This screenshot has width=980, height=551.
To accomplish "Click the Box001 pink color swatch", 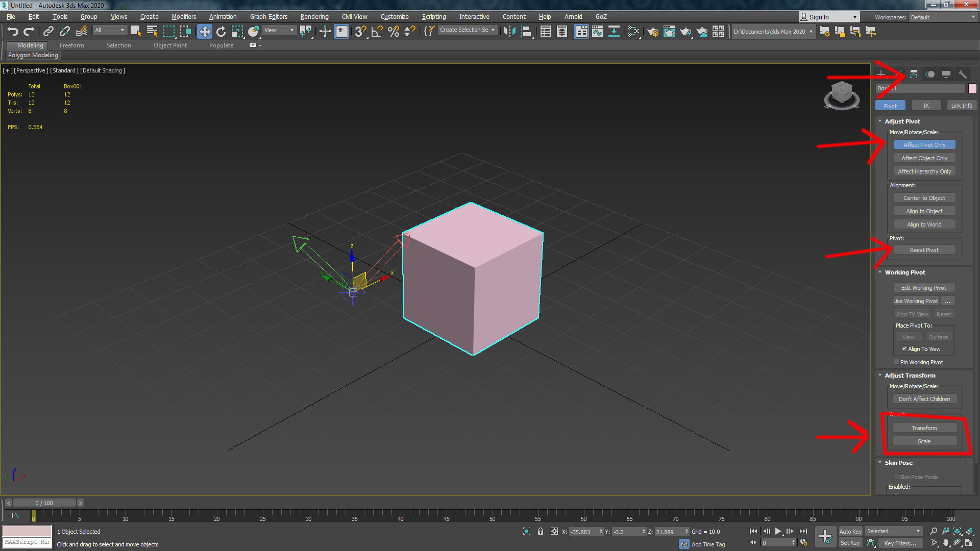I will [x=973, y=88].
